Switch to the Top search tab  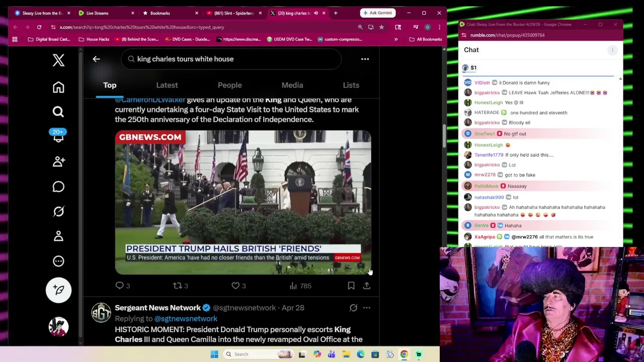110,85
